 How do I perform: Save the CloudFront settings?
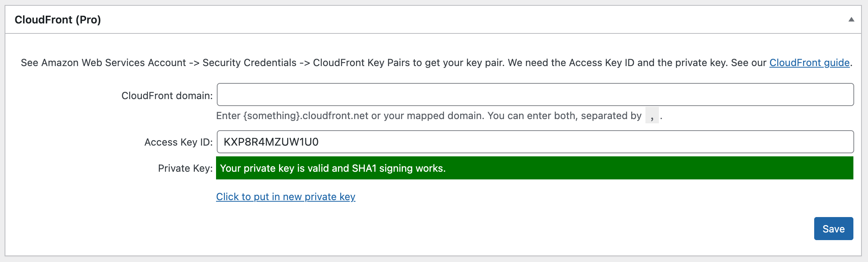(833, 229)
